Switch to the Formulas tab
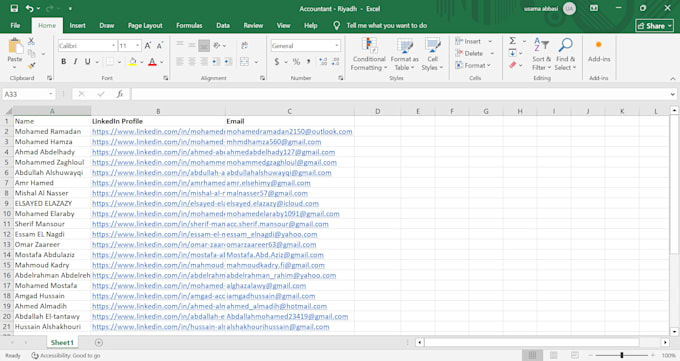 [x=189, y=26]
